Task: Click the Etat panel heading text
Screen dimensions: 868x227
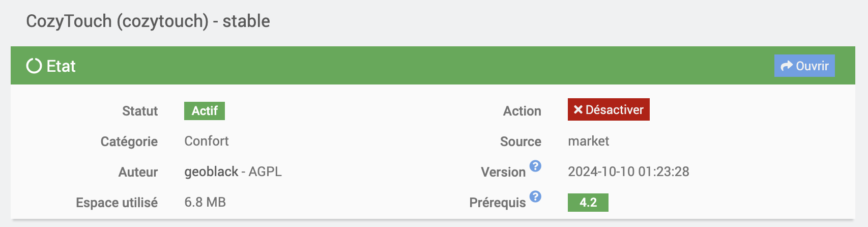Action: 61,66
